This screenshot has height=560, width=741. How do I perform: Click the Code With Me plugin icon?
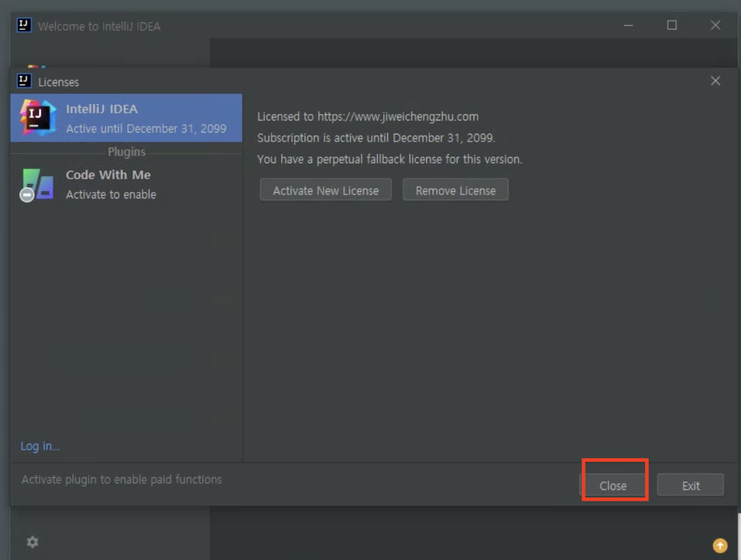coord(37,185)
